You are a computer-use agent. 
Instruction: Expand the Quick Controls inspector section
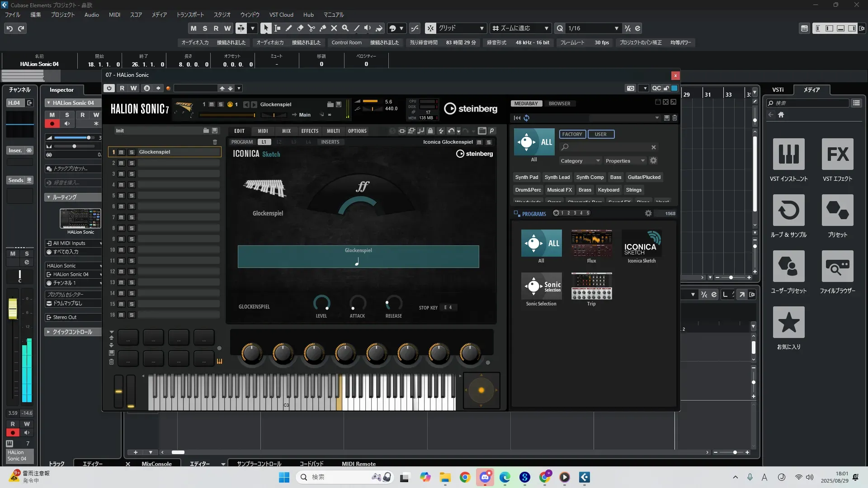pos(72,332)
